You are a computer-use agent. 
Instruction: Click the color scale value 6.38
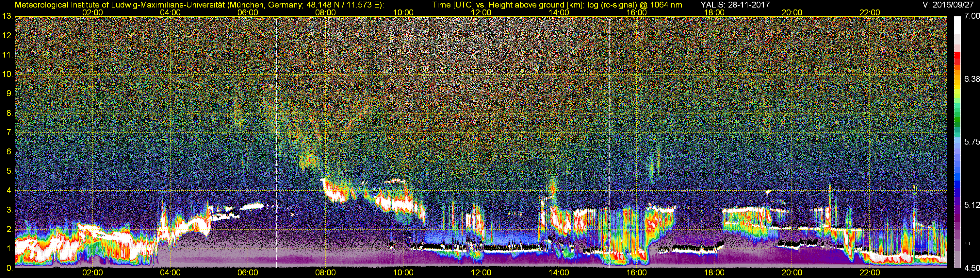972,79
